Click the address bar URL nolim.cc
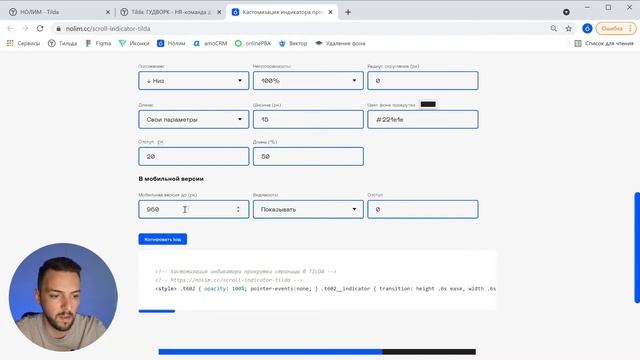 (108, 29)
